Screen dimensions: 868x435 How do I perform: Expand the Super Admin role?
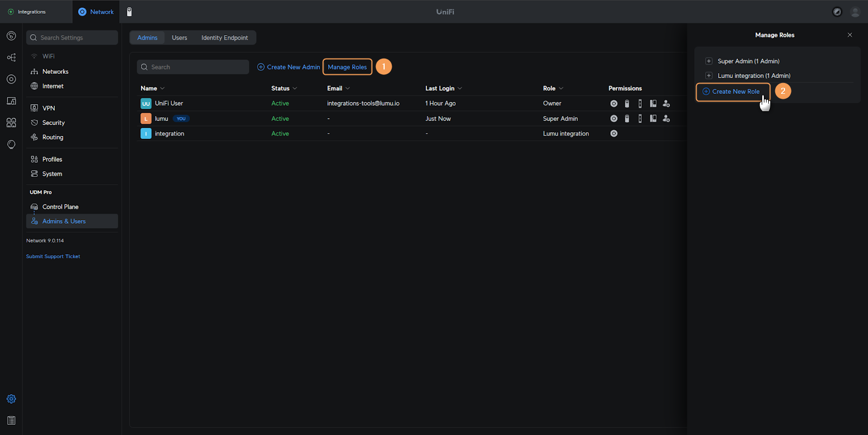click(709, 61)
